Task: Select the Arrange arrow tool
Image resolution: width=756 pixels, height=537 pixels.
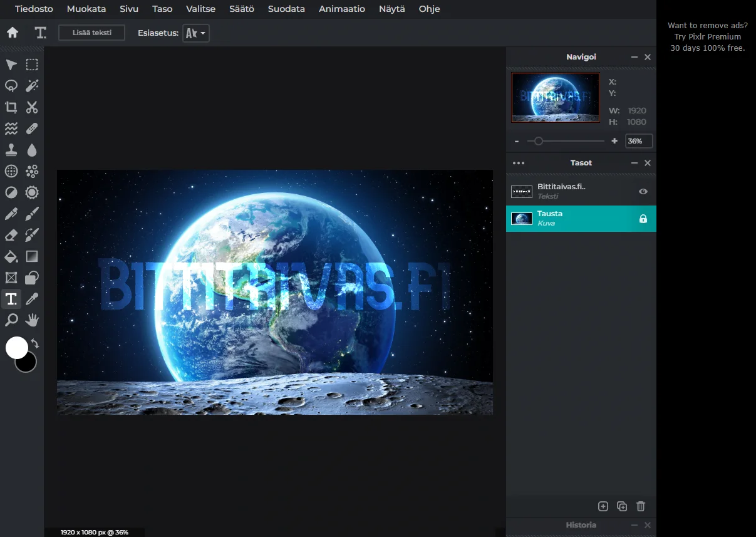Action: (x=11, y=65)
